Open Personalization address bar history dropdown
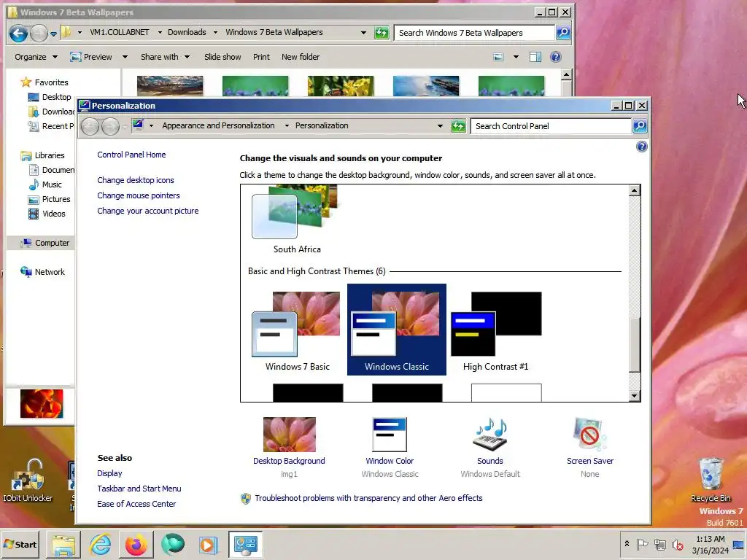The image size is (747, 560). (x=440, y=126)
